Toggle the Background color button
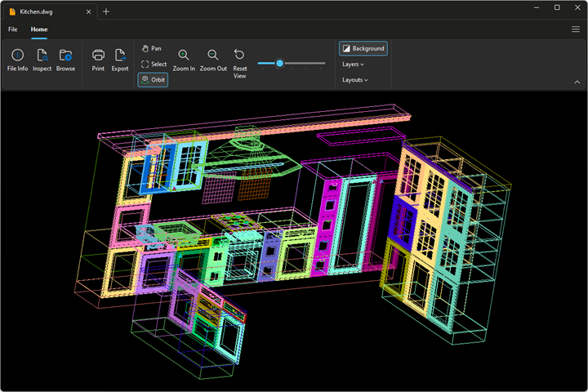 pyautogui.click(x=363, y=48)
